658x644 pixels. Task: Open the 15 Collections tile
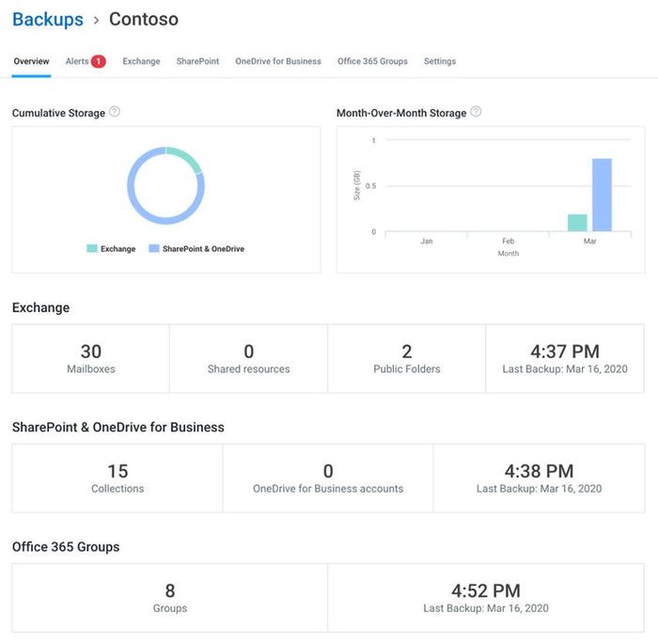point(117,478)
